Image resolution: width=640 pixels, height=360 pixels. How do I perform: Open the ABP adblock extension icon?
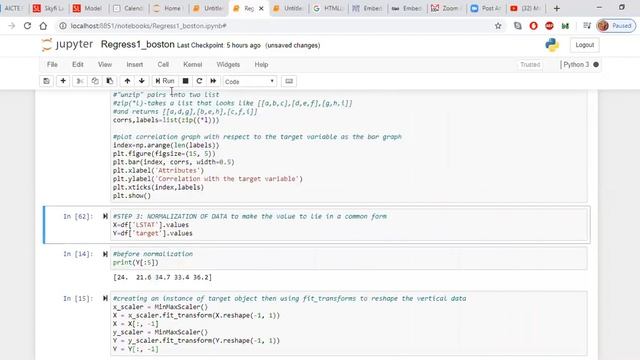549,26
